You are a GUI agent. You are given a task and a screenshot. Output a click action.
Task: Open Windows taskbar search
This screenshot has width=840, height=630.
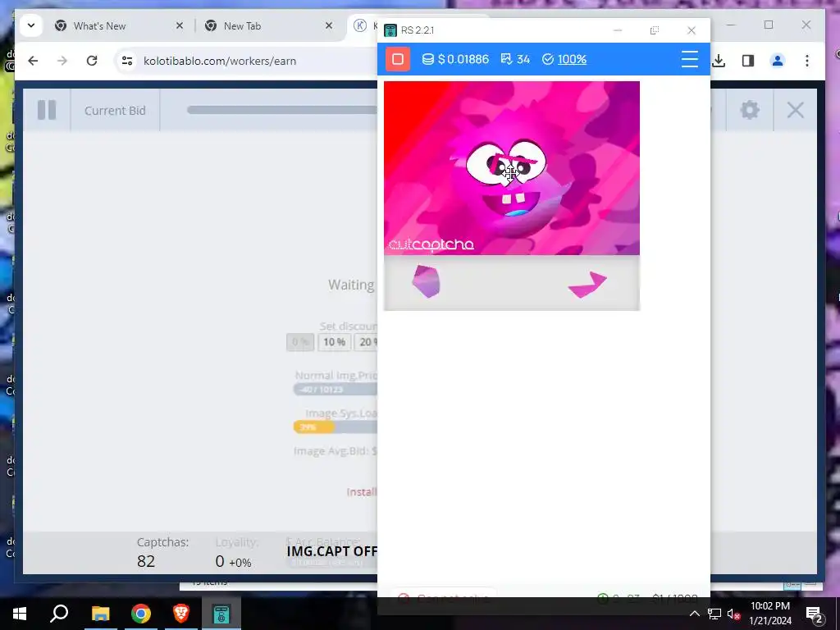click(x=59, y=614)
